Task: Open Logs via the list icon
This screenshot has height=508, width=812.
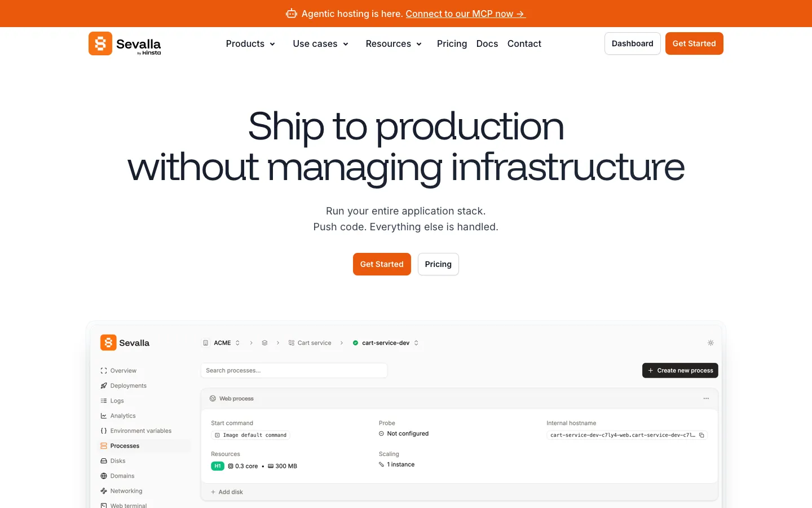Action: 104,401
